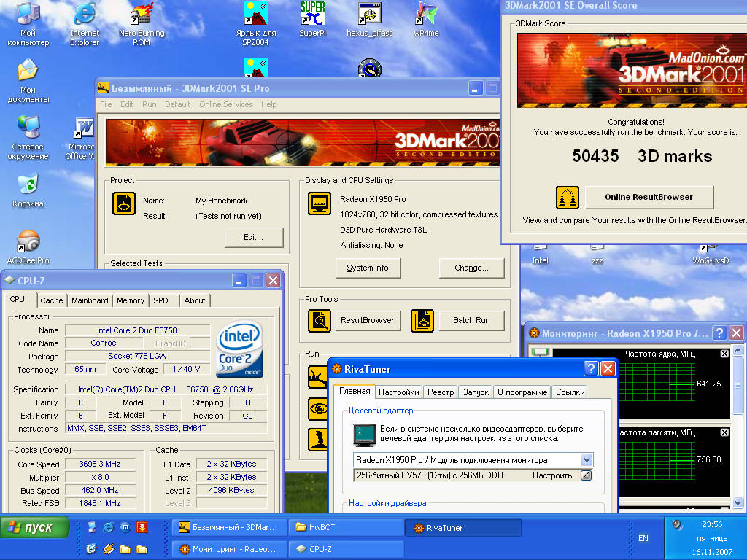Screen dimensions: 747x560
Task: Open the File menu in 3DMark2001
Action: [x=106, y=104]
